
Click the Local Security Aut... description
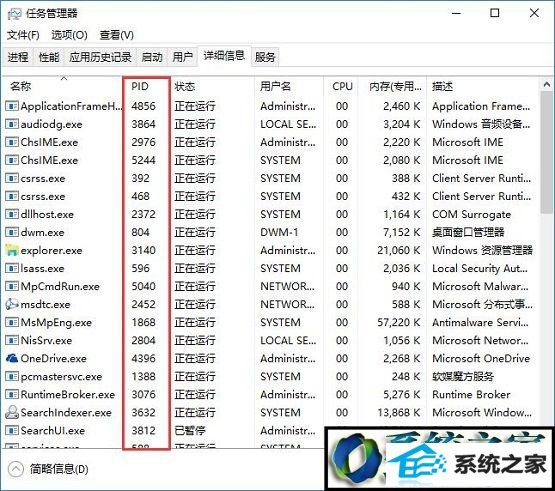[x=480, y=268]
